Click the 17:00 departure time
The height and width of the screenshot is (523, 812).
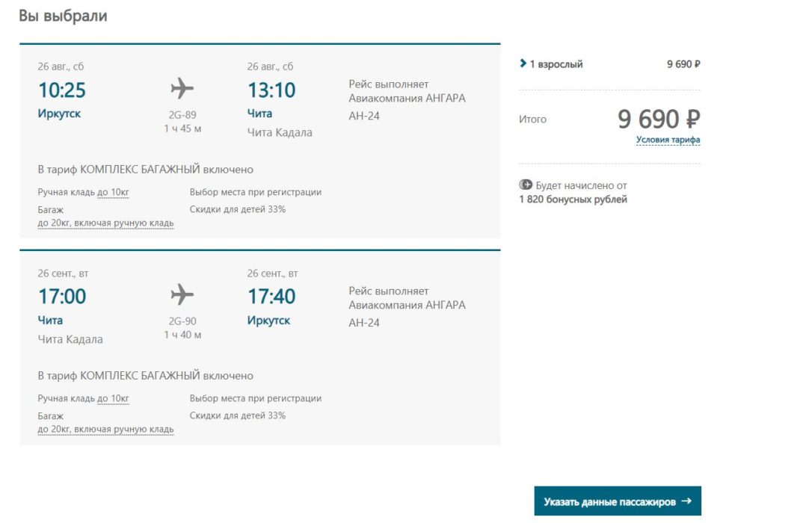coord(62,297)
